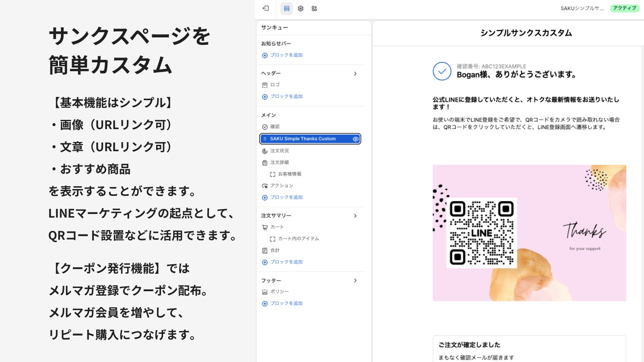The height and width of the screenshot is (362, 644).
Task: Click the ヘッダー section label
Action: pyautogui.click(x=271, y=74)
